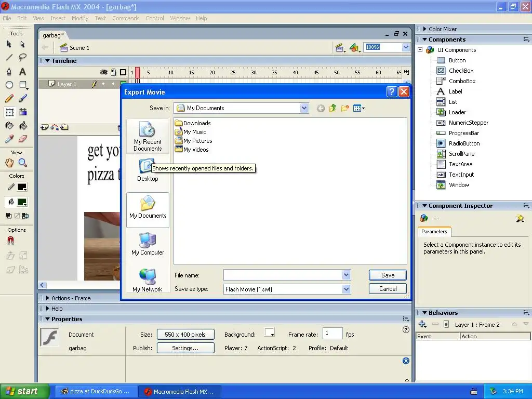Open the Commands menu
532x399 pixels.
[x=126, y=18]
